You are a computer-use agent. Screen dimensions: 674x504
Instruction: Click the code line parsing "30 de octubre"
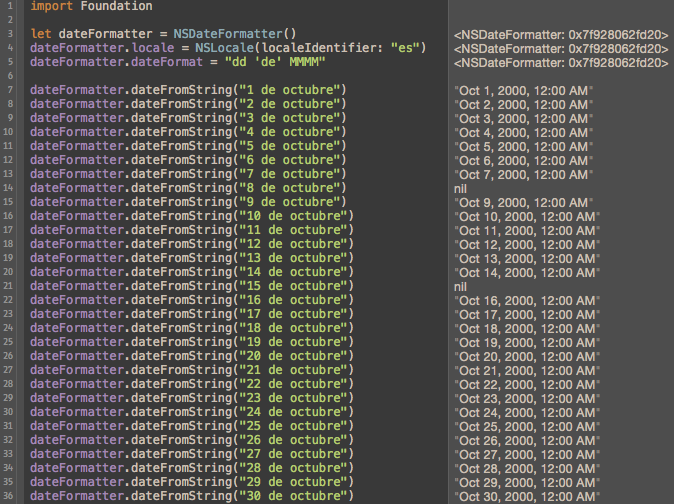coord(192,496)
